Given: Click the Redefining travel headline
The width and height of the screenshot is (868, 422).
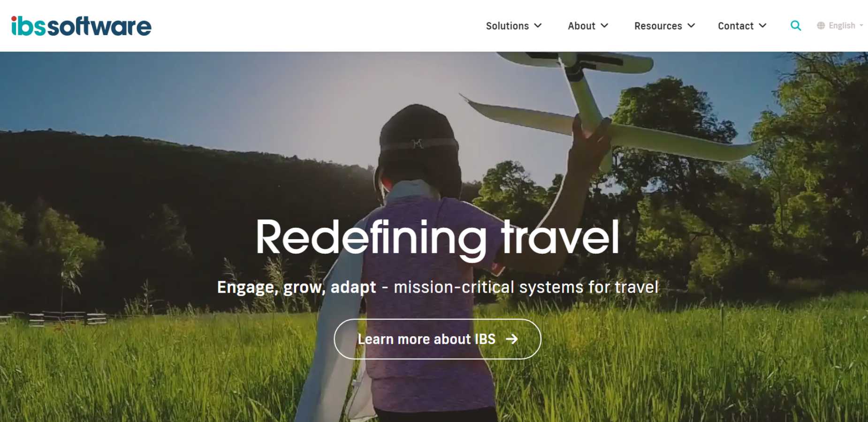Looking at the screenshot, I should point(437,238).
